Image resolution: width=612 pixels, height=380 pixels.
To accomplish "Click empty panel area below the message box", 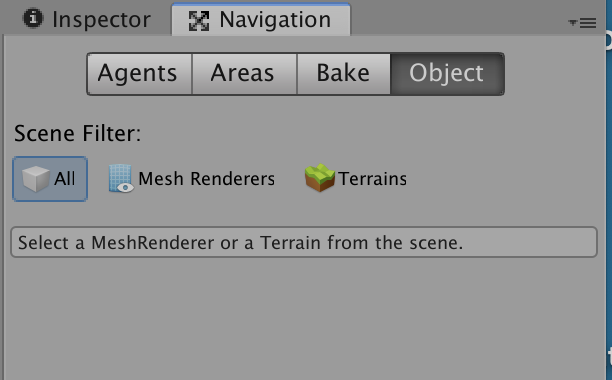I will pos(304,319).
